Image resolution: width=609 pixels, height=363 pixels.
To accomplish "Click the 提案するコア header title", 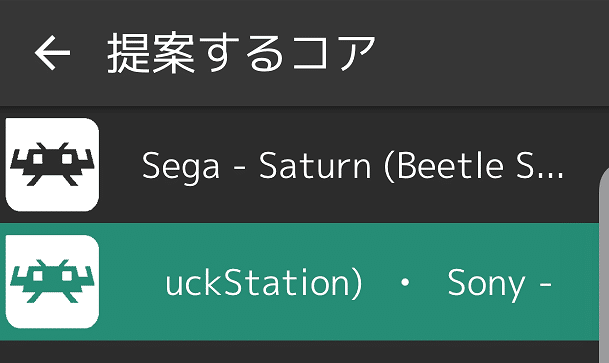I will (x=241, y=53).
